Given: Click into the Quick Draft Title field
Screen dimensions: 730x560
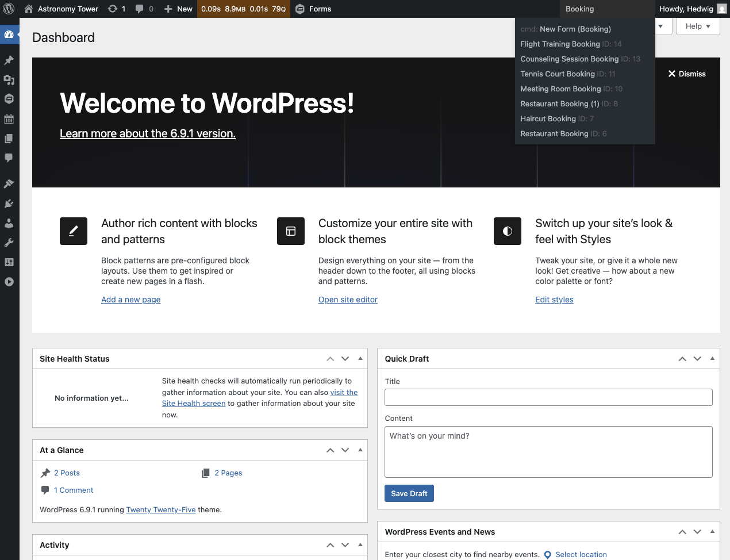Looking at the screenshot, I should [548, 397].
